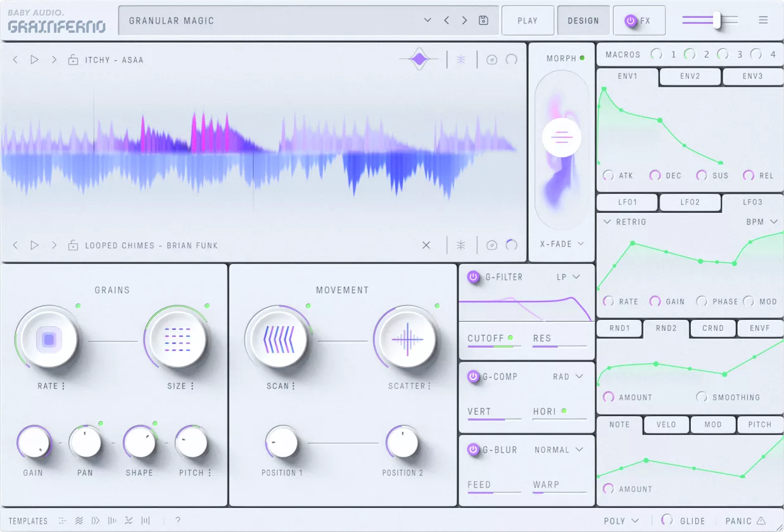Toggle the FX power button in the top bar
Screen dimensions: 784x532
630,20
